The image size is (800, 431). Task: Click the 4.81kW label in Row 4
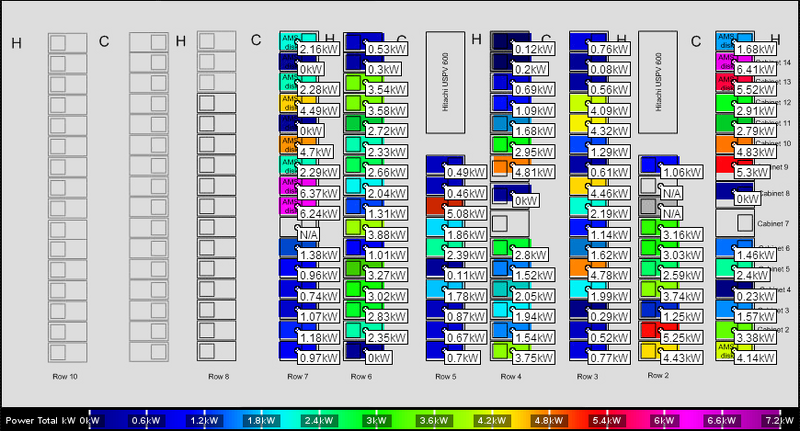pyautogui.click(x=534, y=172)
